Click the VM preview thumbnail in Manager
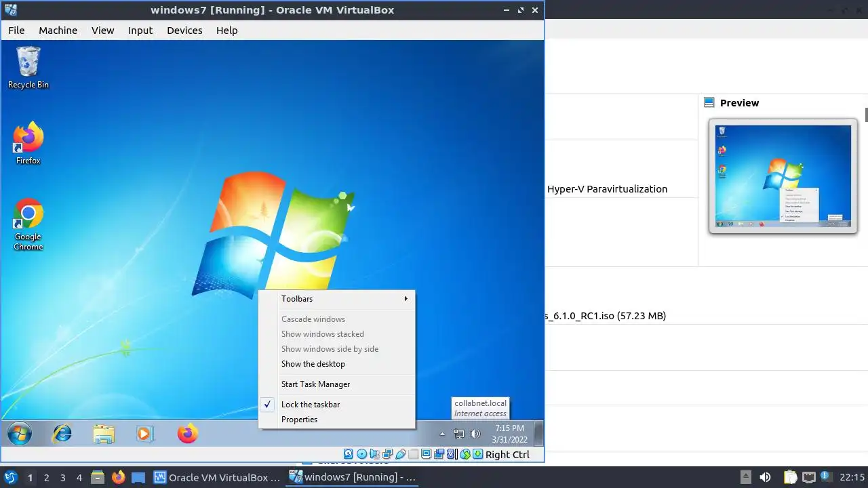The width and height of the screenshot is (868, 488). click(x=783, y=176)
